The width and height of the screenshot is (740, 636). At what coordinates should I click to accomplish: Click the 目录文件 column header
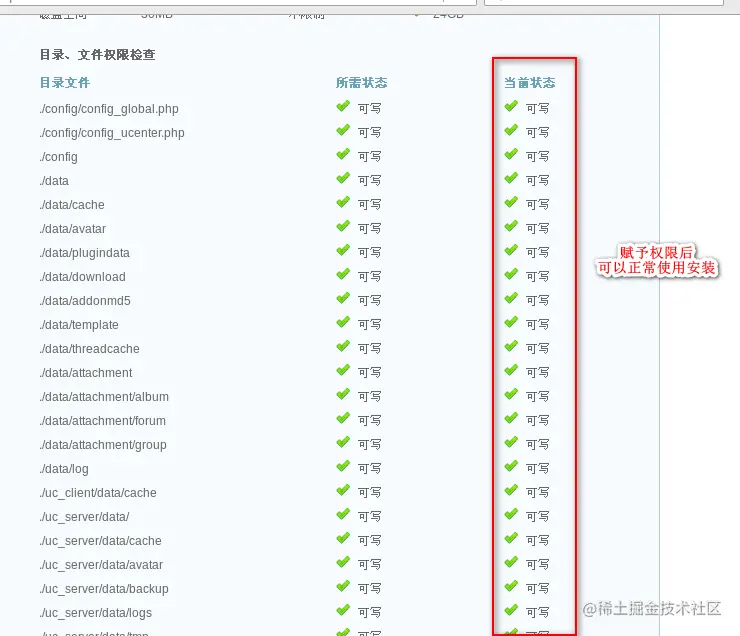click(x=65, y=83)
